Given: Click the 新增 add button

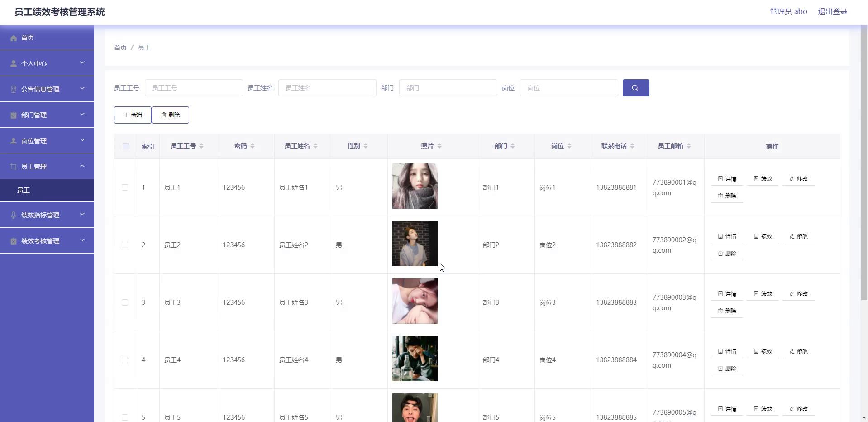Looking at the screenshot, I should click(x=133, y=115).
